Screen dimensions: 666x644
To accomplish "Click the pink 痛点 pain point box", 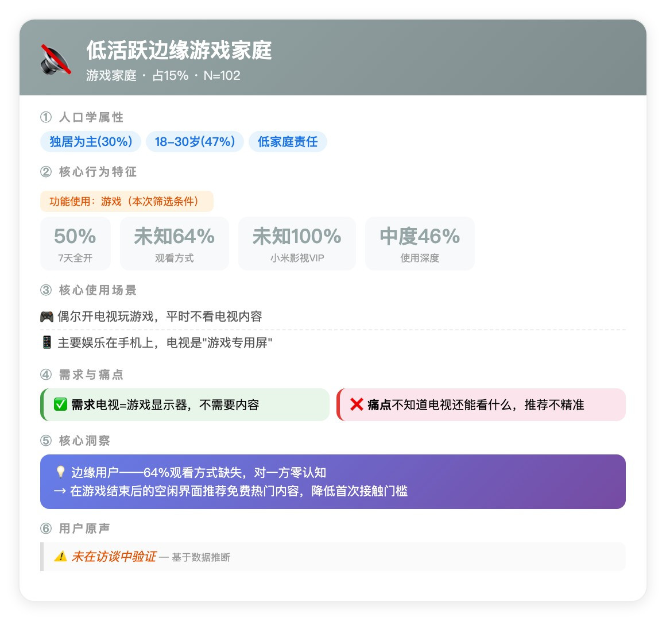I will pos(481,404).
